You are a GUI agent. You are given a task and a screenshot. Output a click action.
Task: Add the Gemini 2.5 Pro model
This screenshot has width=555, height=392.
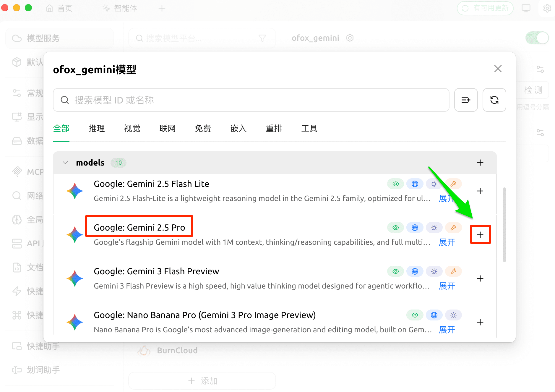click(480, 235)
